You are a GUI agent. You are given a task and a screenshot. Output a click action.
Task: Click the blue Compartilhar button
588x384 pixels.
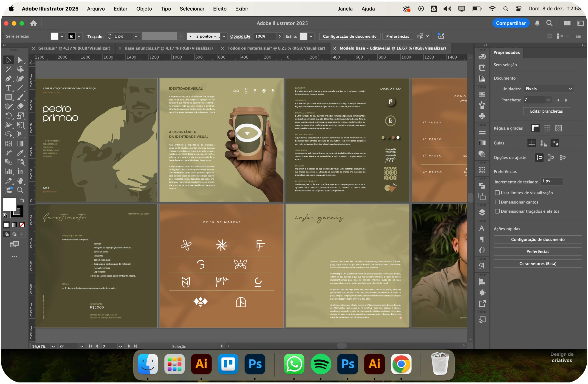[511, 23]
